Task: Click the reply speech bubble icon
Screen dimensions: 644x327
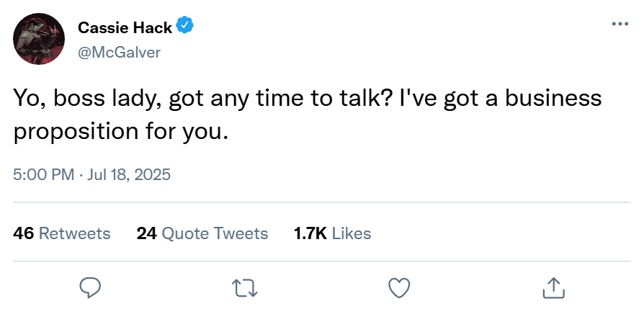Action: coord(89,288)
